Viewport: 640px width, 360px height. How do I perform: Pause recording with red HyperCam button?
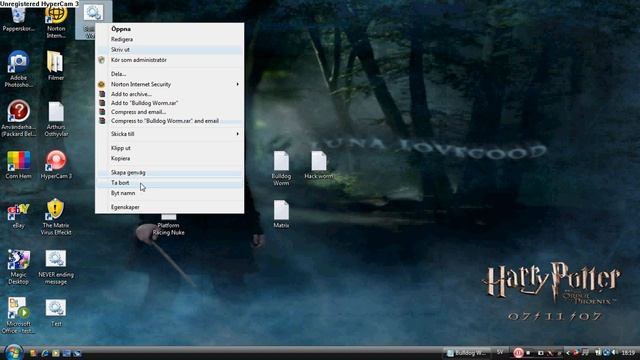click(518, 353)
